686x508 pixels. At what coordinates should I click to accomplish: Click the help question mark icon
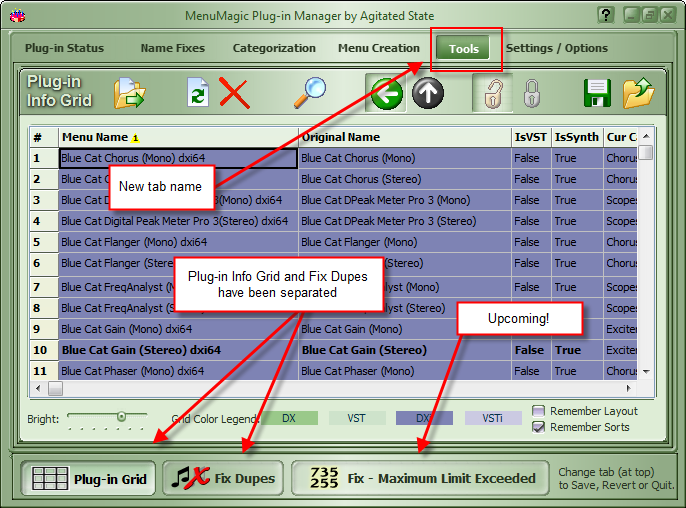pos(606,15)
